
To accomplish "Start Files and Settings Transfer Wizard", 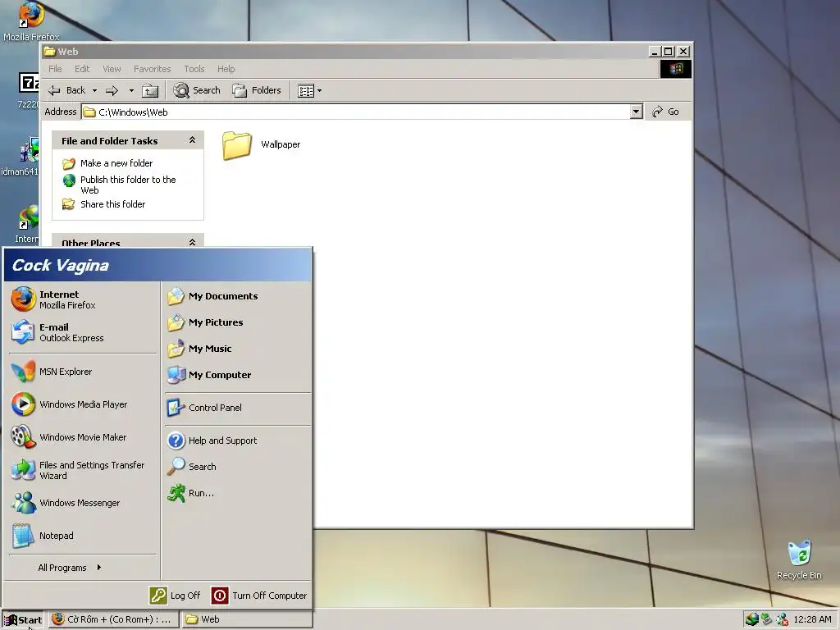I will (x=83, y=470).
